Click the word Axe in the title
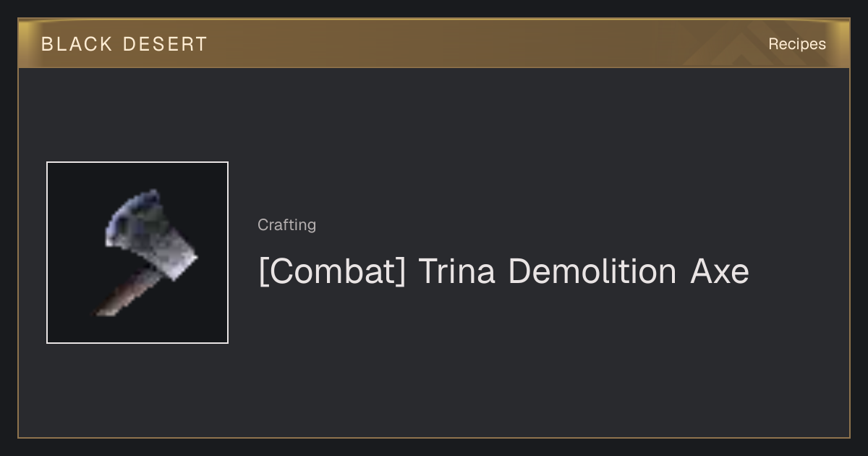This screenshot has width=868, height=456. pyautogui.click(x=720, y=271)
